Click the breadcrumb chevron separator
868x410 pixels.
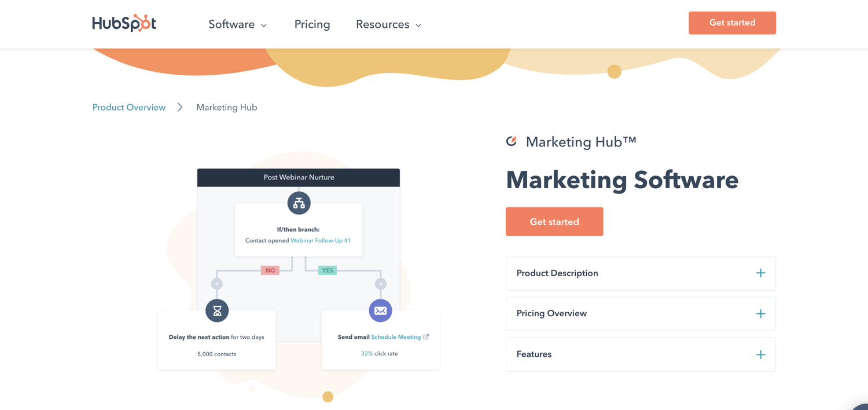[180, 107]
